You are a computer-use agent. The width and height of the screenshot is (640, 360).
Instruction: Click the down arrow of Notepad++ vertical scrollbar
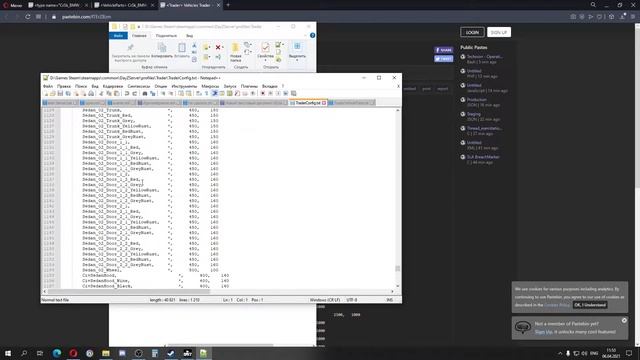click(x=398, y=286)
